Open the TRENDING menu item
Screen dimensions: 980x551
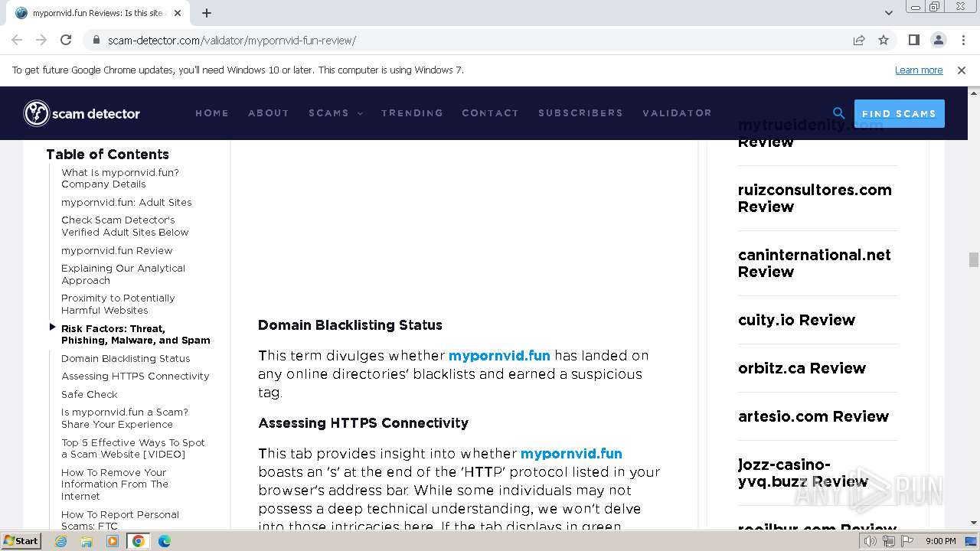coord(412,112)
